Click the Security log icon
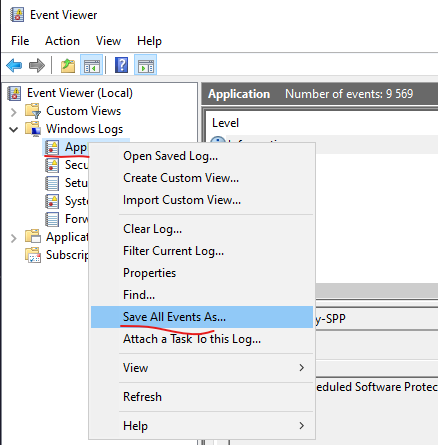 52,165
